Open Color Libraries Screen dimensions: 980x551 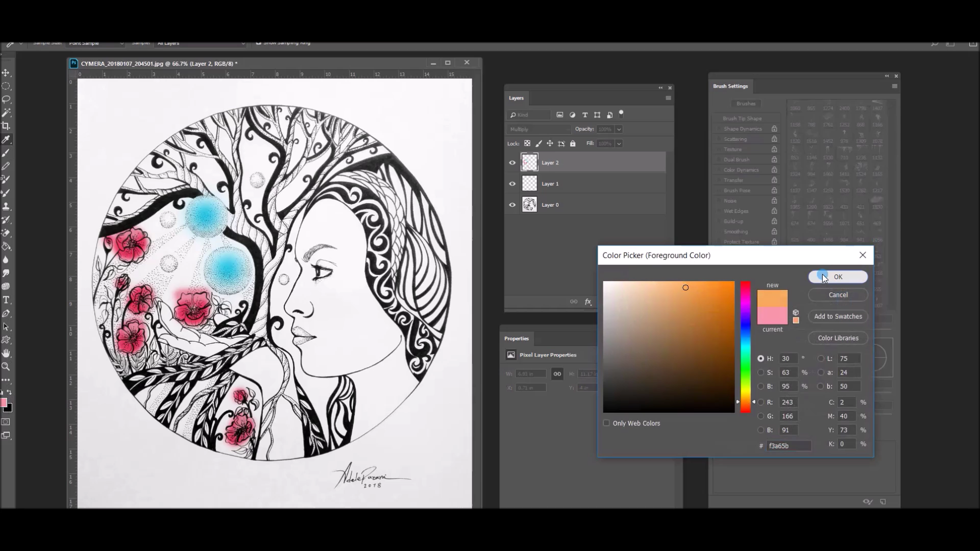838,338
